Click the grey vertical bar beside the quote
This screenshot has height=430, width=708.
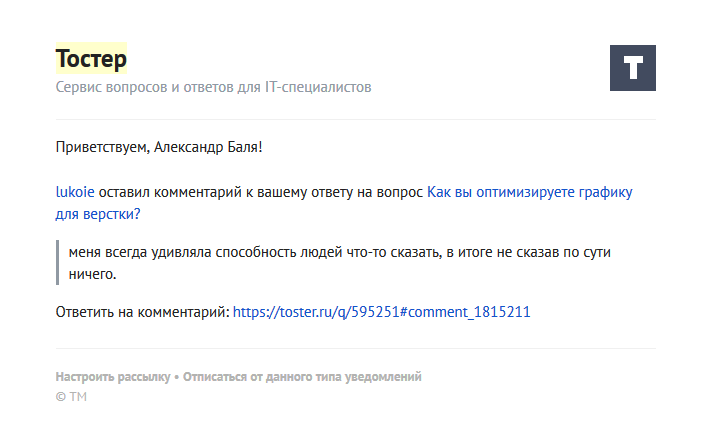[58, 262]
